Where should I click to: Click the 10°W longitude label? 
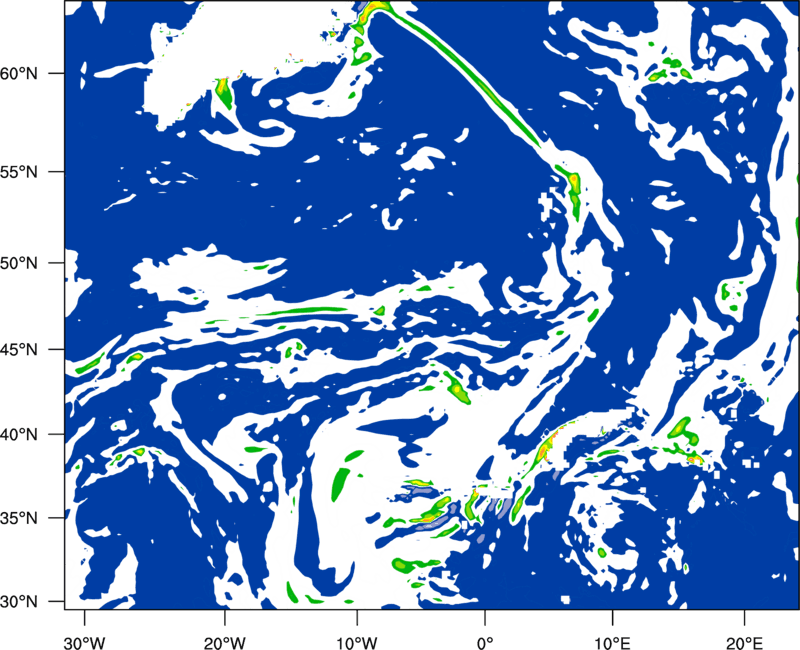tap(356, 643)
